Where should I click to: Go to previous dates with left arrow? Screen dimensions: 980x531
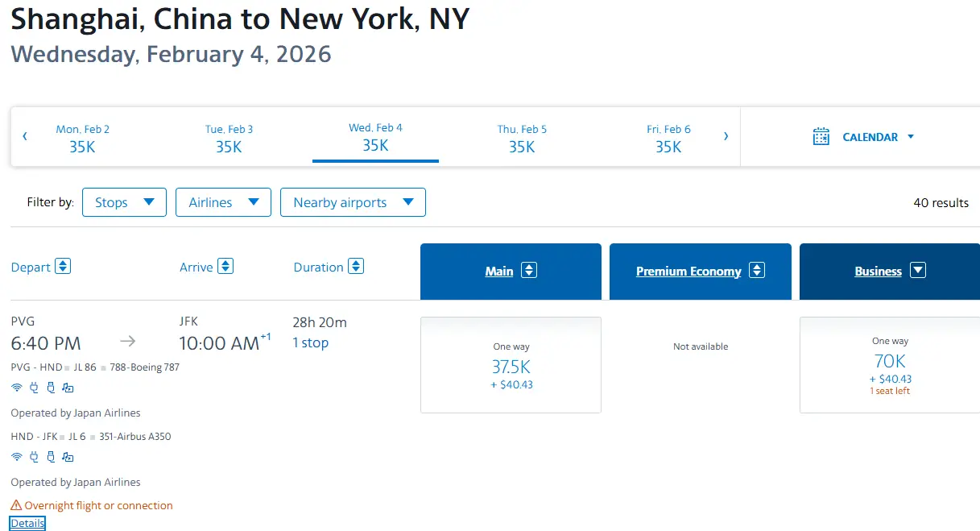25,136
